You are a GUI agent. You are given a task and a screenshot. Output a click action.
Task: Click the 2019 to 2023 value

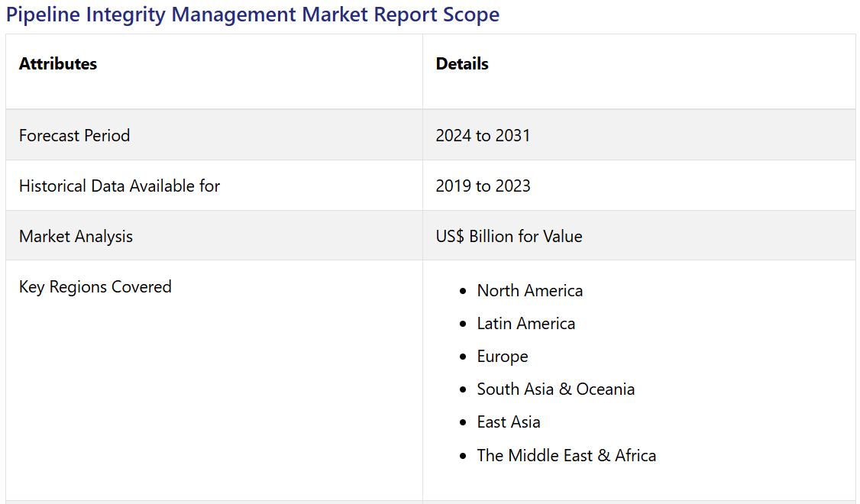483,186
